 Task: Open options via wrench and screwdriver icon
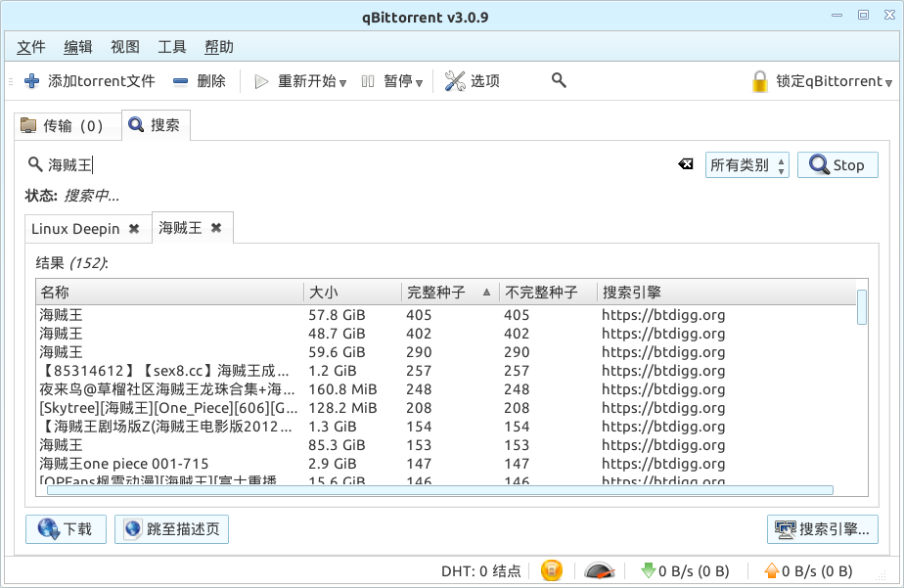click(x=455, y=81)
